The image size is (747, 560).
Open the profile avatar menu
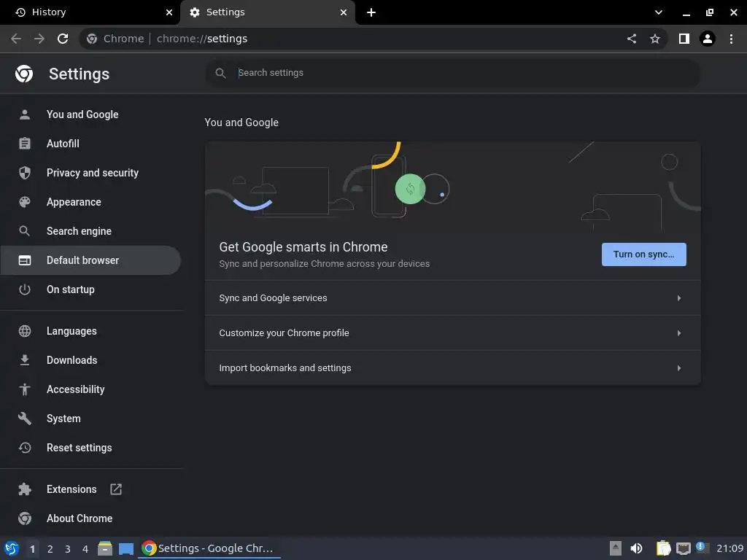(708, 39)
